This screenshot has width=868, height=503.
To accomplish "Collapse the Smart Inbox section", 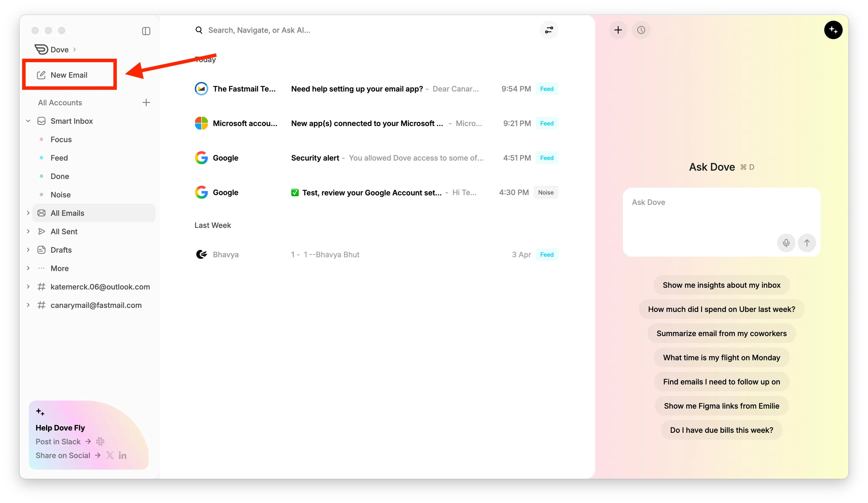I will pos(28,121).
